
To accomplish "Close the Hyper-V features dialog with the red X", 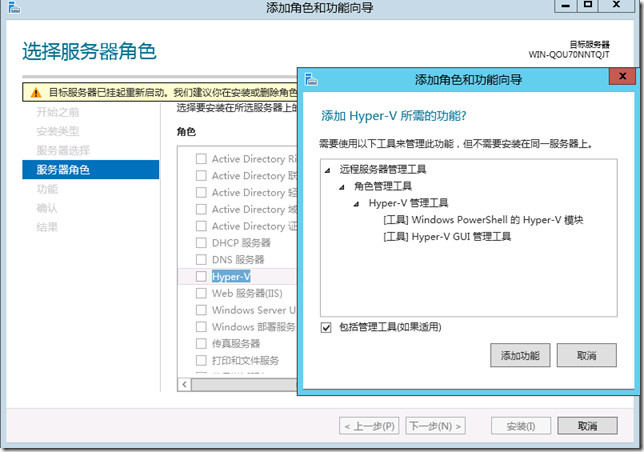I will pos(622,76).
